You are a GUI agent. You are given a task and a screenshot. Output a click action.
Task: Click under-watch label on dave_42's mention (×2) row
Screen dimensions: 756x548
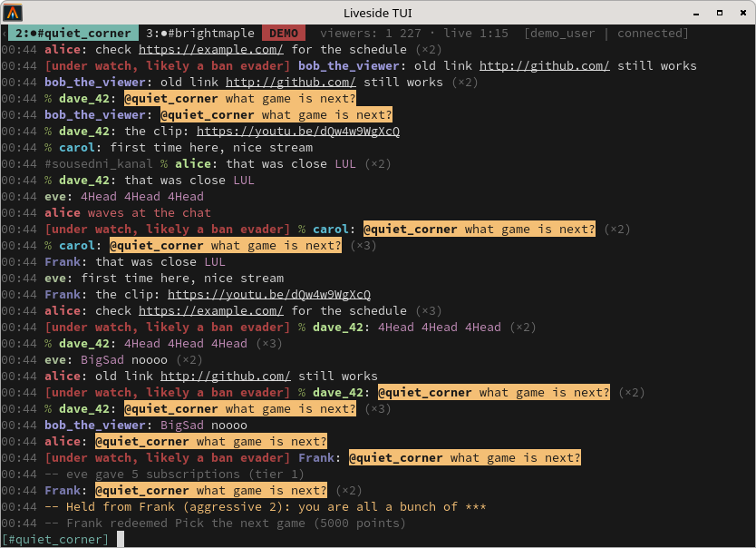click(x=168, y=393)
